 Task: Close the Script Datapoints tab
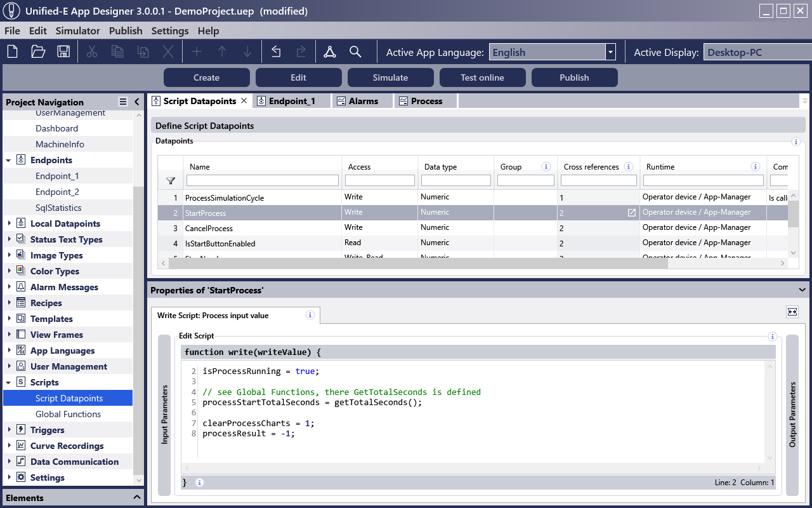point(244,101)
